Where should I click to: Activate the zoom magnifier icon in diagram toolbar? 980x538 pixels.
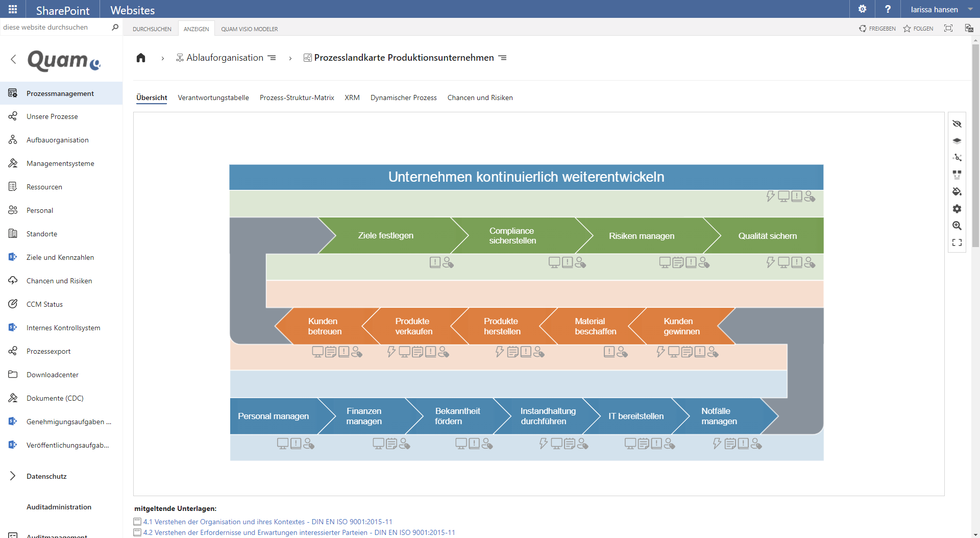958,226
